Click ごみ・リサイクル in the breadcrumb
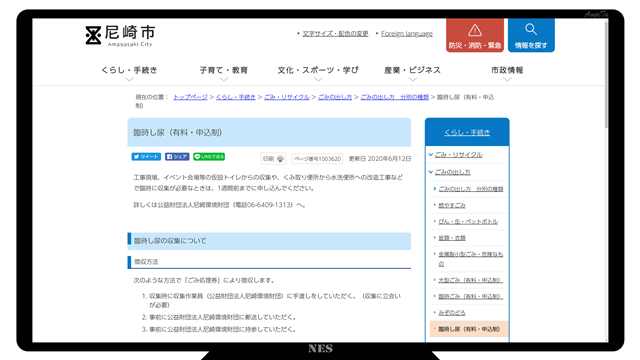Screen dimensions: 640x360 coord(287,97)
